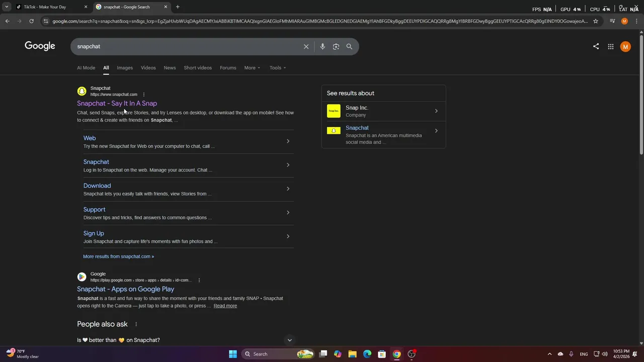Expand the Download sitelink chevron
Screen dimensions: 644x362
pos(288,189)
